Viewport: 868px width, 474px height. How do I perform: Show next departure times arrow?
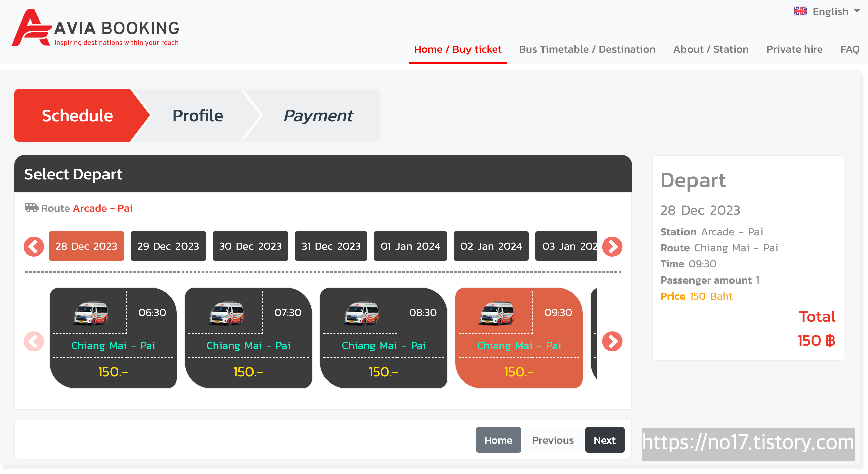tap(612, 341)
